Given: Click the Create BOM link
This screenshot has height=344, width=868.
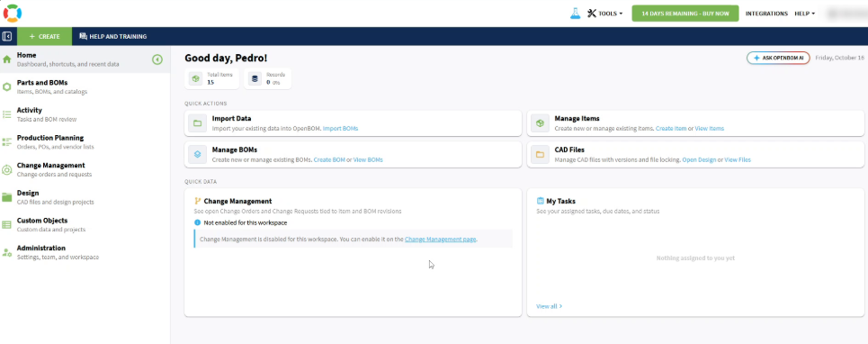Looking at the screenshot, I should (329, 159).
